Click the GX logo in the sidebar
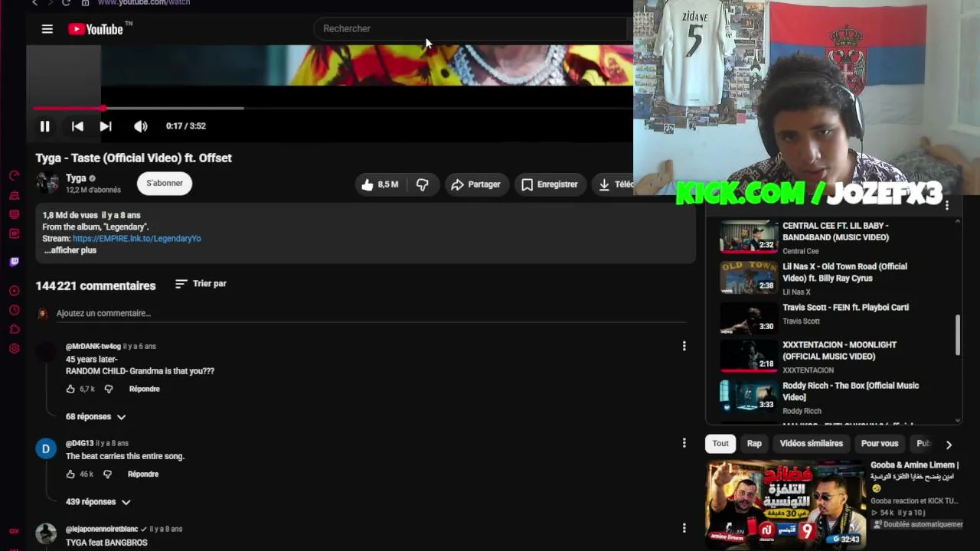The height and width of the screenshot is (551, 980). click(x=14, y=531)
